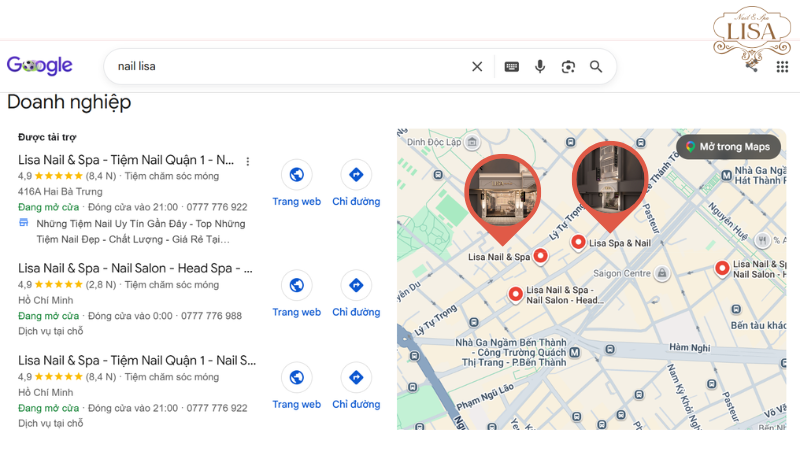Open 'Những Tiệm Nail Uy Tín Gần Đây' sitelink
Image resolution: width=800 pixels, height=459 pixels.
pyautogui.click(x=141, y=231)
